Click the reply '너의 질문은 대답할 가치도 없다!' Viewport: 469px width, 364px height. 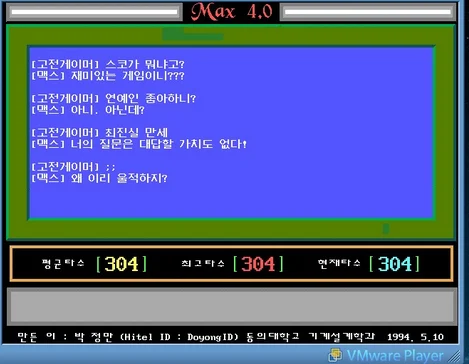[x=159, y=144]
